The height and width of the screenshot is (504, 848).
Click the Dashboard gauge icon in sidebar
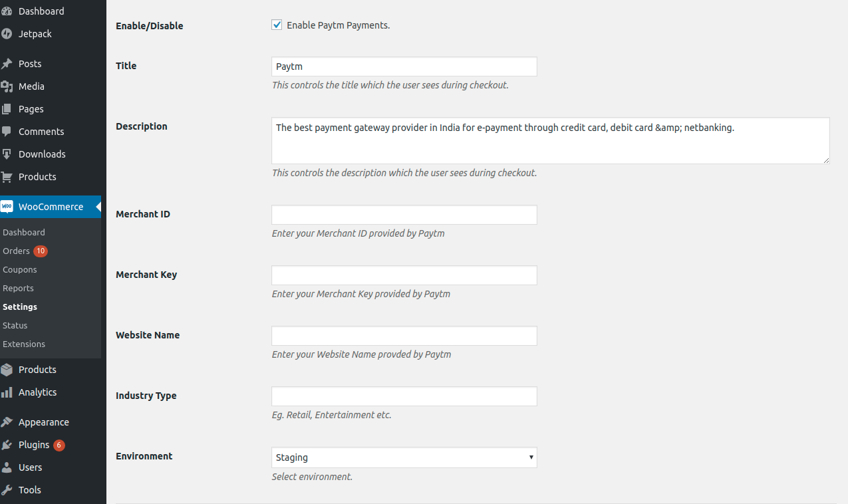pos(7,11)
